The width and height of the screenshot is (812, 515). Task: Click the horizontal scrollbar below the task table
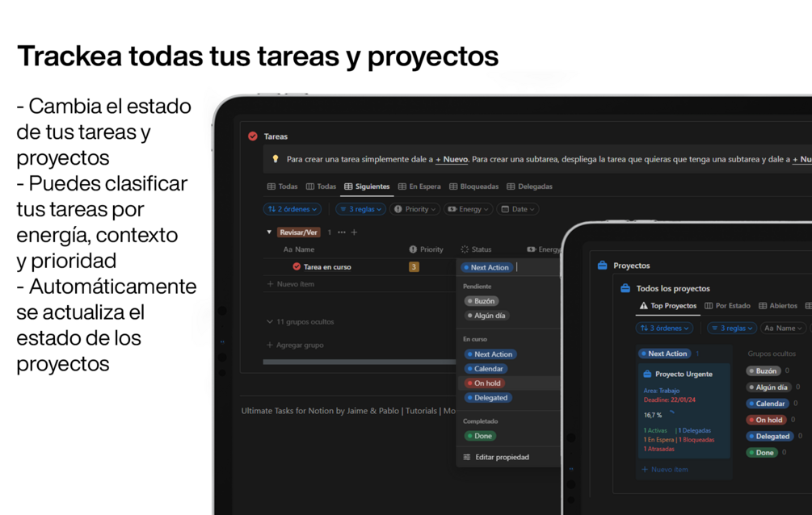click(x=360, y=362)
